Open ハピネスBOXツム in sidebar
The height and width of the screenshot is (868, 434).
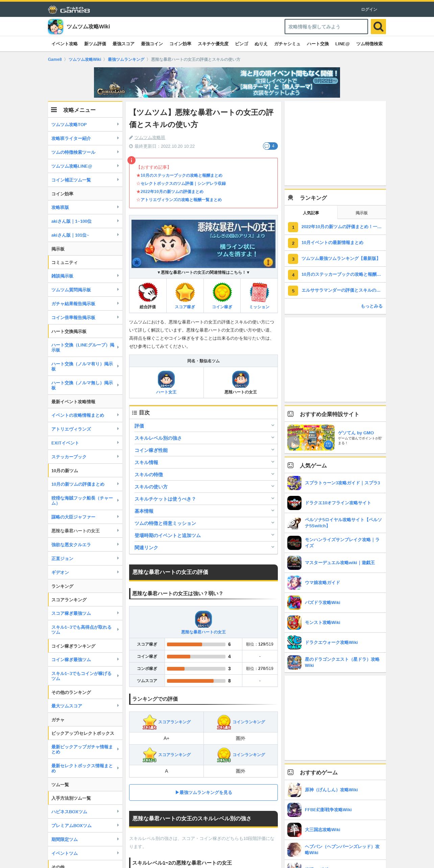click(x=85, y=812)
